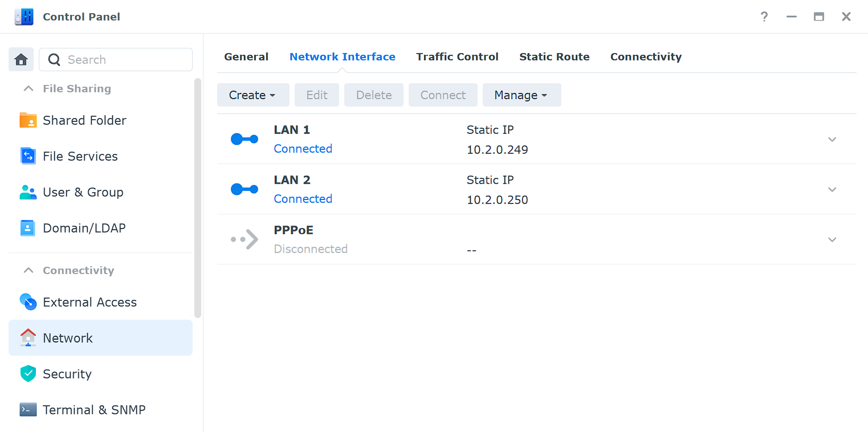Image resolution: width=868 pixels, height=432 pixels.
Task: Open User & Group settings
Action: click(x=27, y=192)
